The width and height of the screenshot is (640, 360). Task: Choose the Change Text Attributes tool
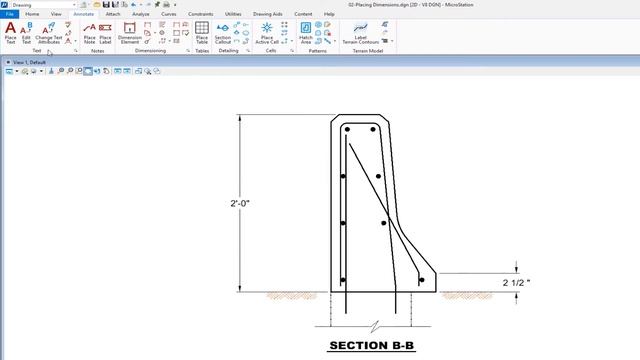tap(49, 33)
